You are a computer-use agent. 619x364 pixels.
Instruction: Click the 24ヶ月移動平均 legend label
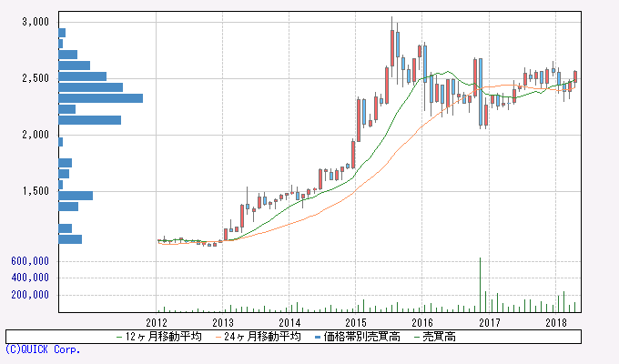(x=262, y=337)
